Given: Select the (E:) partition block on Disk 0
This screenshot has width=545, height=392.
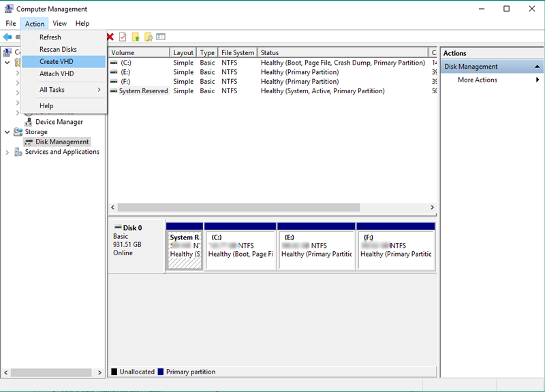Looking at the screenshot, I should (x=316, y=250).
